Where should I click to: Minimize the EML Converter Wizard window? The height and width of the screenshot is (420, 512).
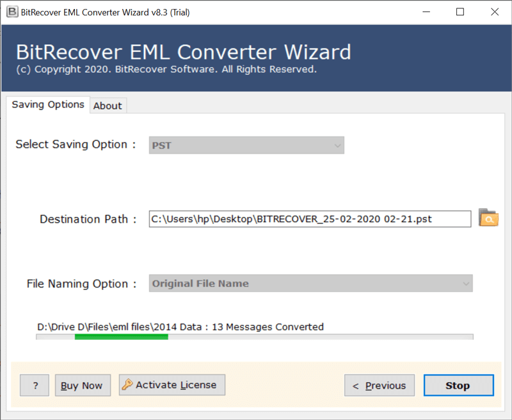(x=426, y=12)
